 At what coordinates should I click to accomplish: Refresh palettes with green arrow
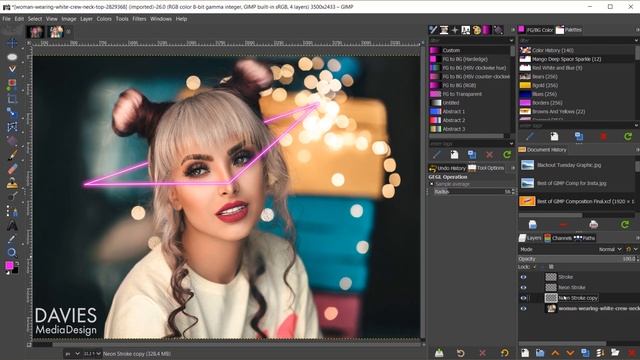pyautogui.click(x=628, y=136)
